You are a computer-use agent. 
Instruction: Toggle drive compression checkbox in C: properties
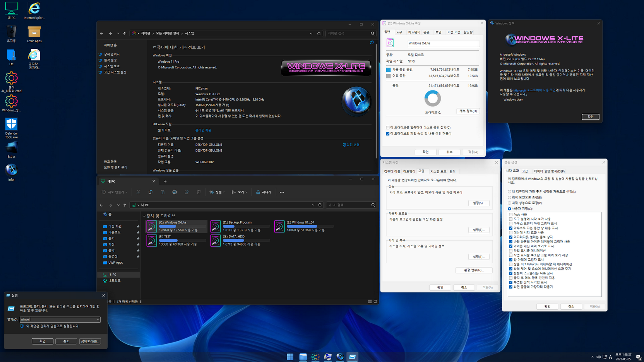pos(388,128)
